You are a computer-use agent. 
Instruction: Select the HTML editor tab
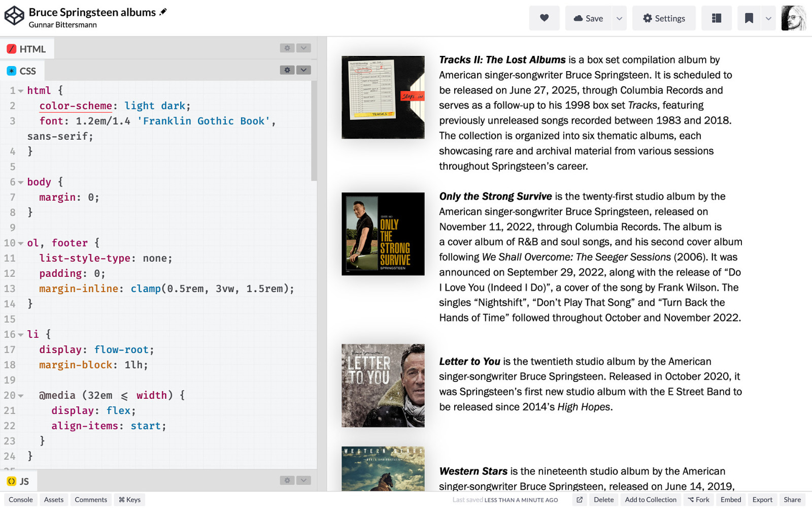coord(27,49)
